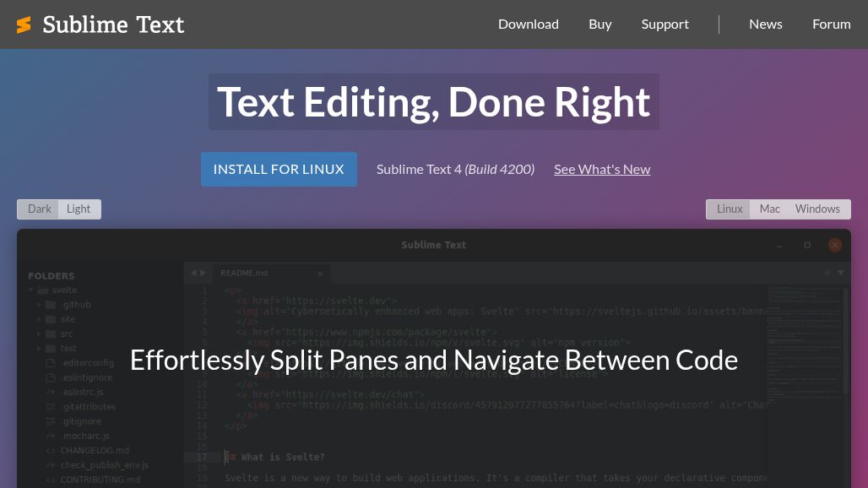Click the tab back arrow icon
This screenshot has height=488, width=868.
tap(193, 273)
